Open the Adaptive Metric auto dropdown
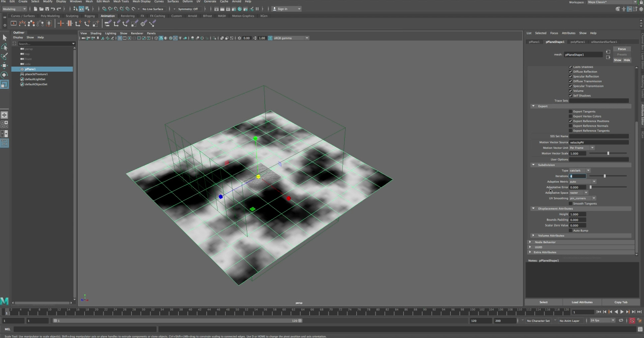 (583, 182)
